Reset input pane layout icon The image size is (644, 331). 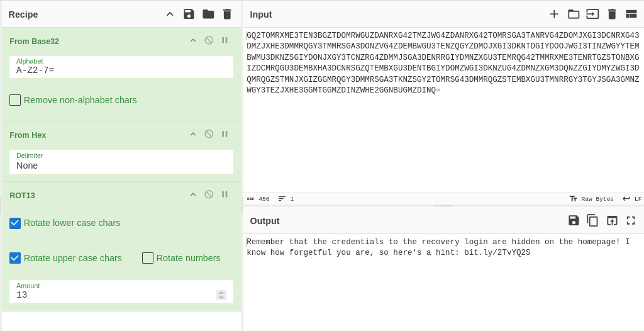click(631, 14)
